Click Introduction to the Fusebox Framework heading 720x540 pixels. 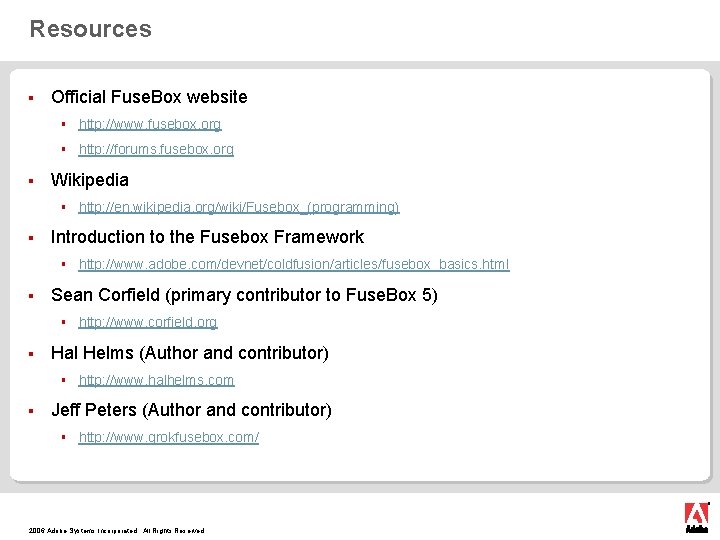pos(207,237)
